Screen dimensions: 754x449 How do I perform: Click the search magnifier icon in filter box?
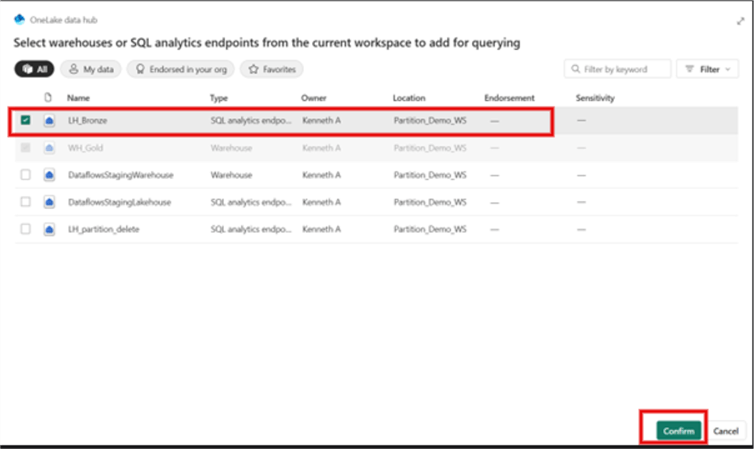[575, 69]
